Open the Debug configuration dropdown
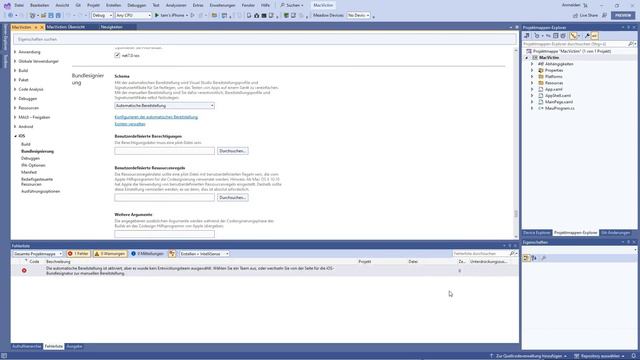Viewport: 640px width, 360px height. [x=102, y=16]
